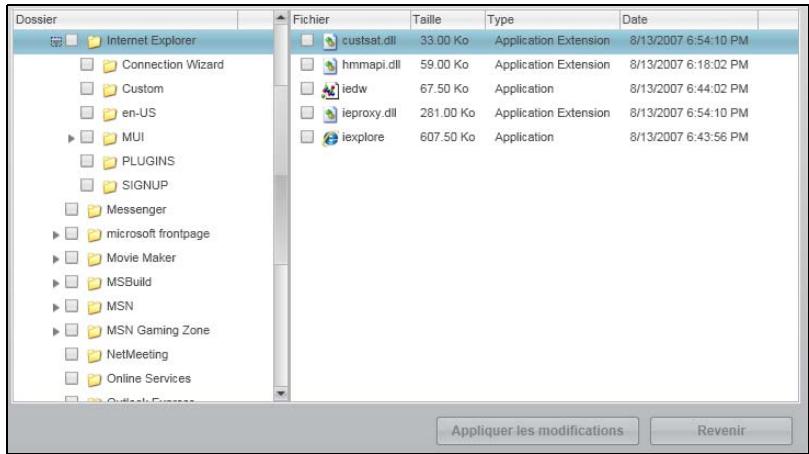Collapse the Internet Explorer tree node
Screen dimensions: 809x454
pos(56,42)
